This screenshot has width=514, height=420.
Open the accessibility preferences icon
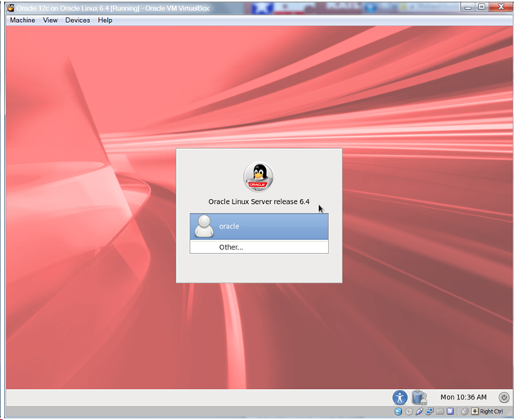[399, 397]
